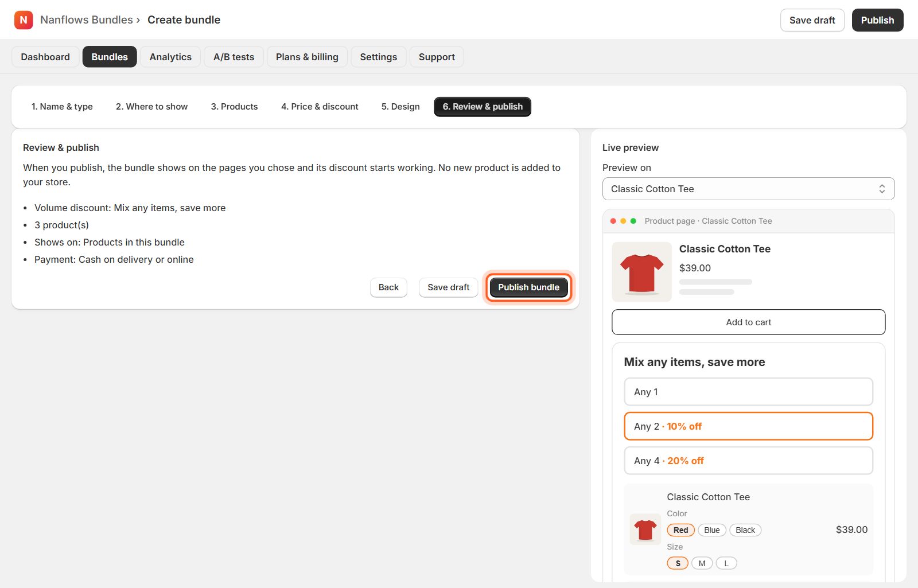Pick size L

[726, 563]
